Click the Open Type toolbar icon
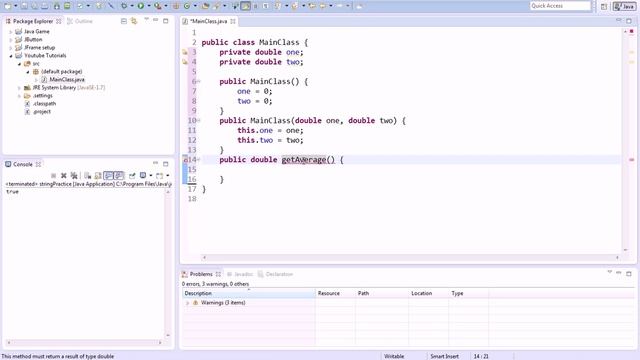The image size is (640, 360). tap(205, 6)
